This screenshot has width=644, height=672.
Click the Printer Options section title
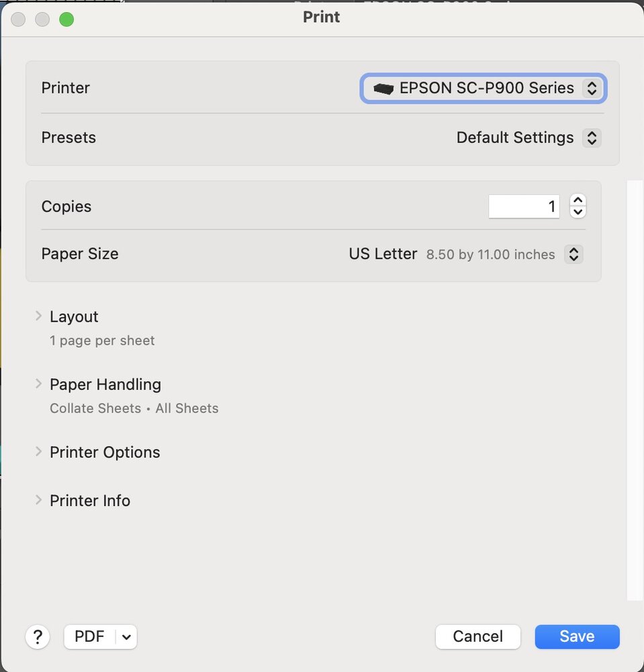click(x=105, y=452)
